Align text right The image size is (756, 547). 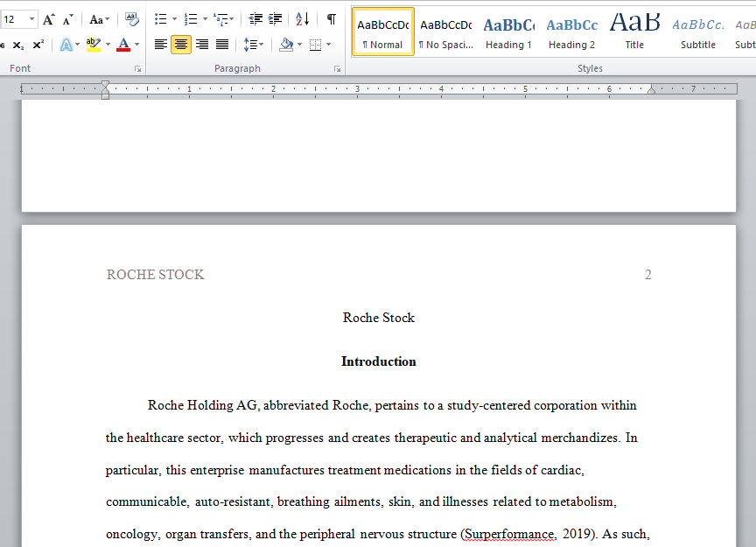(202, 45)
